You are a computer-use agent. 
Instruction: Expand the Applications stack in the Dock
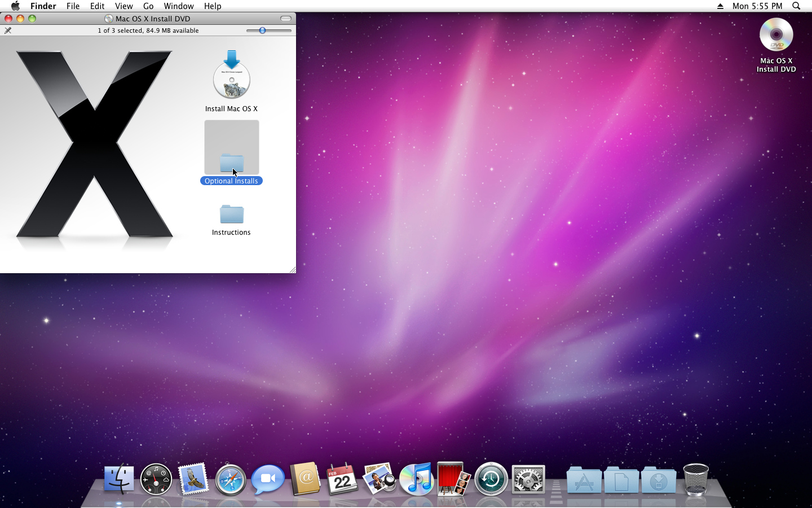click(584, 481)
